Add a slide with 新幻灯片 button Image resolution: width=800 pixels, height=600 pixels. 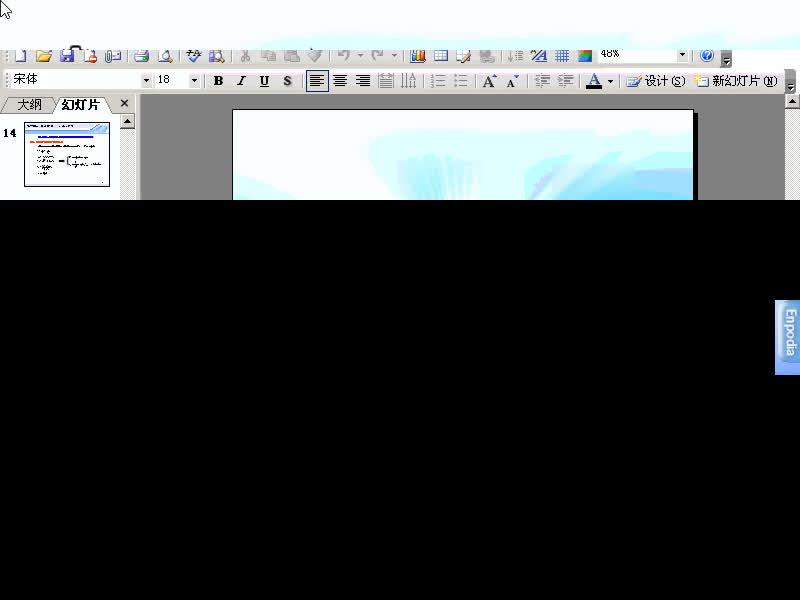[x=736, y=81]
